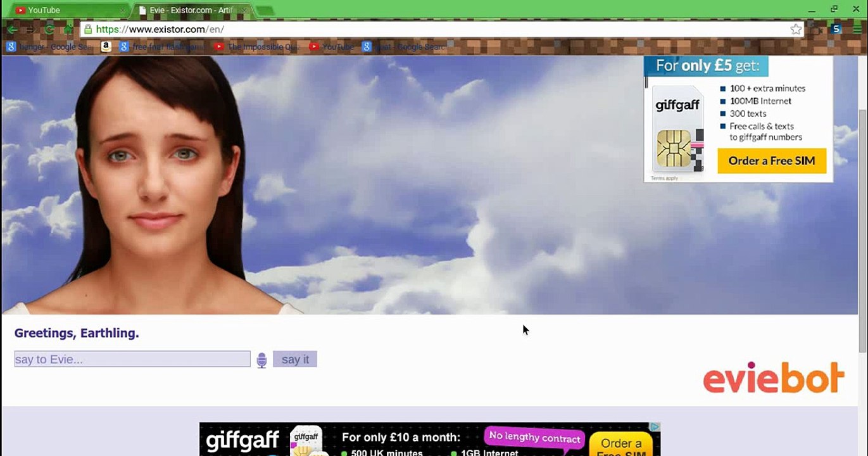Screen dimensions: 868x456
Task: Click the eviebot logo
Action: point(774,377)
